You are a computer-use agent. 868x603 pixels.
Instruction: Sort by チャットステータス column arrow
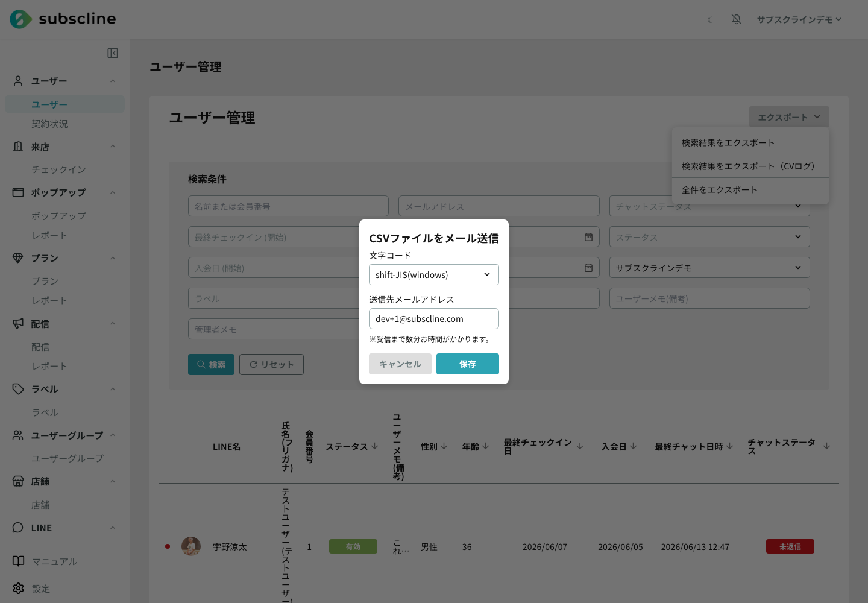pos(827,446)
